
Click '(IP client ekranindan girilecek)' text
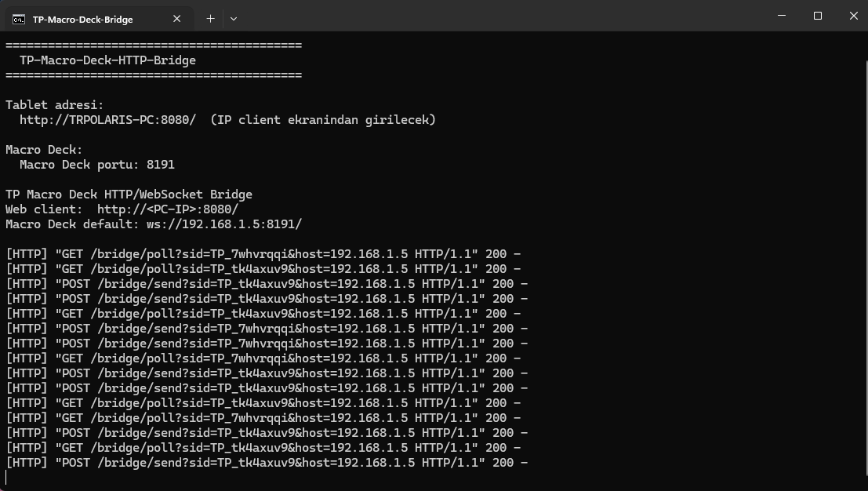click(x=323, y=120)
